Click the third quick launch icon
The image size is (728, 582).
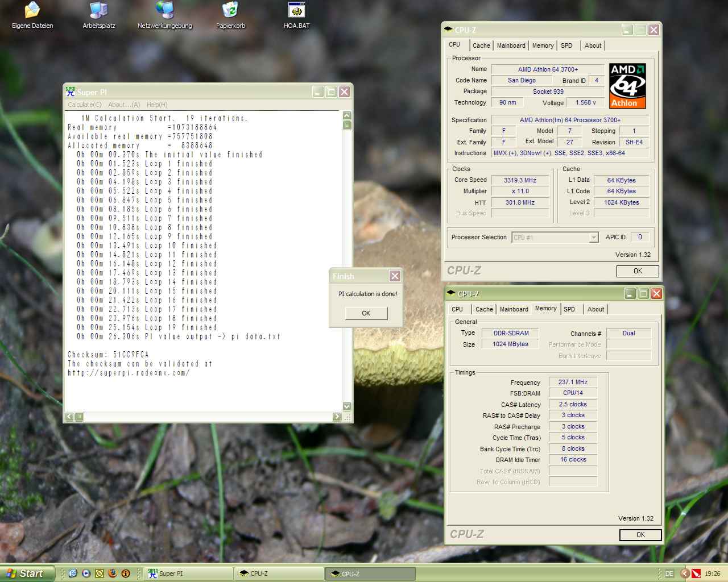(x=99, y=573)
